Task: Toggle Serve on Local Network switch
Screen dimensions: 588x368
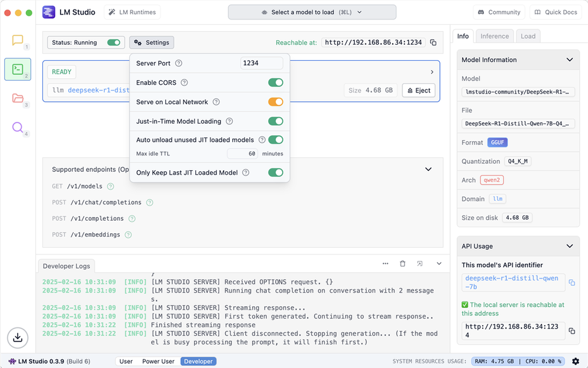Action: tap(276, 102)
